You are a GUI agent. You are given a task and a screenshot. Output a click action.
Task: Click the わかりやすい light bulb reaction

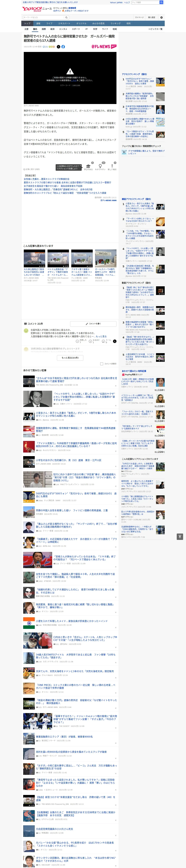pyautogui.click(x=100, y=167)
